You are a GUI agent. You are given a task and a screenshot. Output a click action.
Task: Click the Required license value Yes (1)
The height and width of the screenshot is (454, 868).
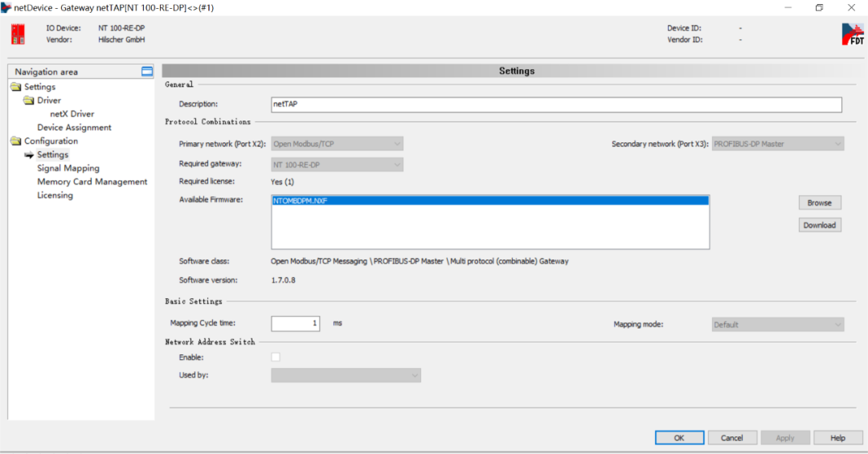282,182
